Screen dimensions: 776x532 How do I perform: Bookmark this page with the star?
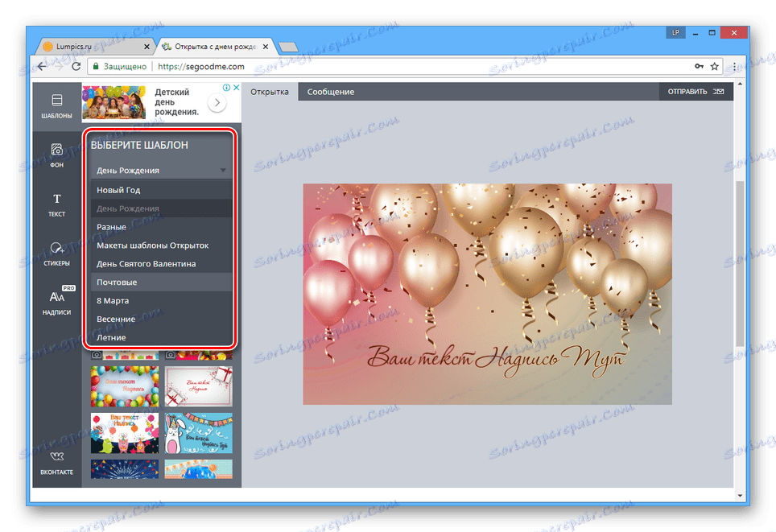714,66
